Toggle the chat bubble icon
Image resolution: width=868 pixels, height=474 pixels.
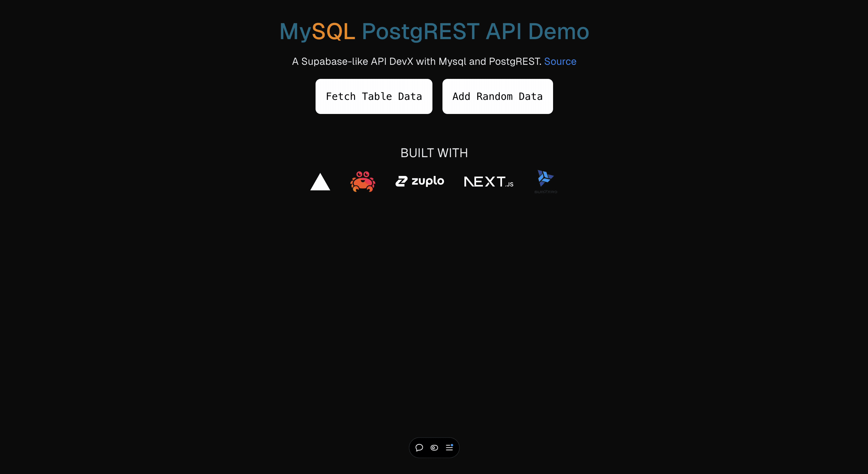coord(419,447)
